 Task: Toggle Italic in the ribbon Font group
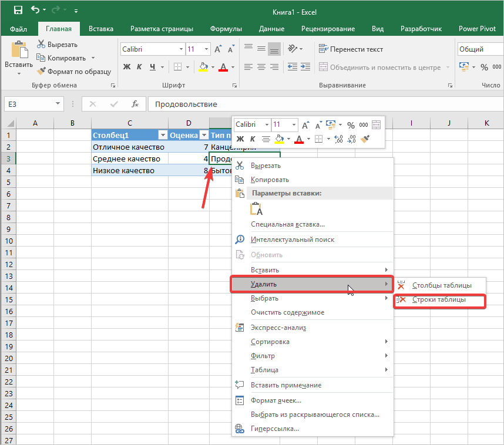click(140, 67)
